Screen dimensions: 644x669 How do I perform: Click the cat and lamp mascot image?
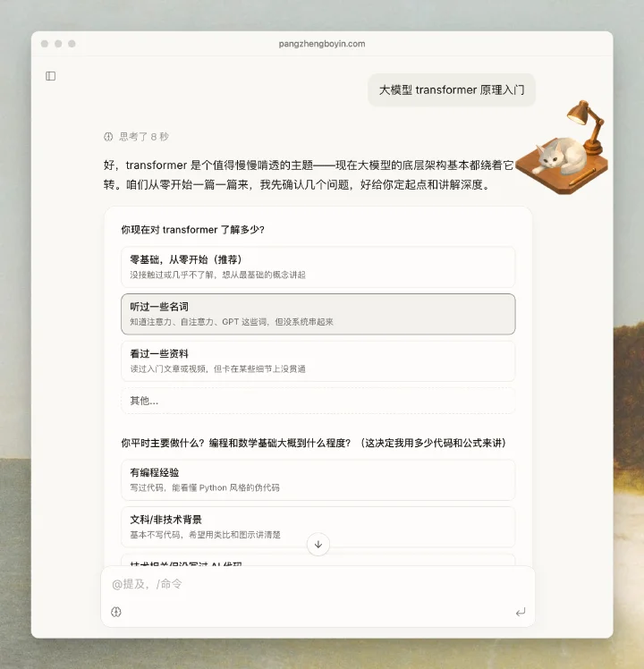(x=562, y=148)
